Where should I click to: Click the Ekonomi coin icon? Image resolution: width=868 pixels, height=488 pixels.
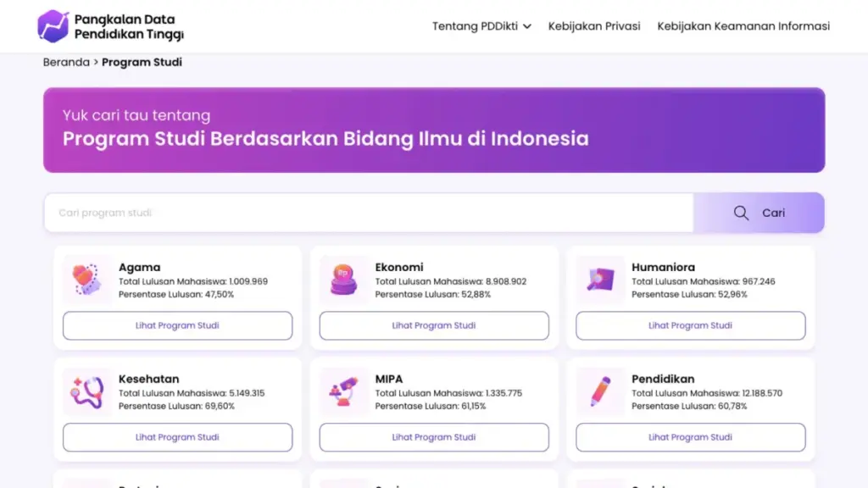point(343,280)
